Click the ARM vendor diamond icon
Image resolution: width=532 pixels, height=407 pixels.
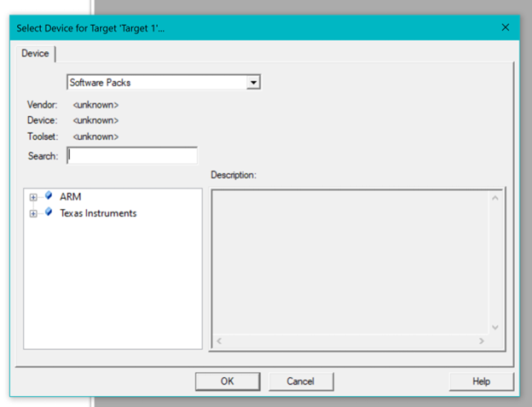coord(49,196)
